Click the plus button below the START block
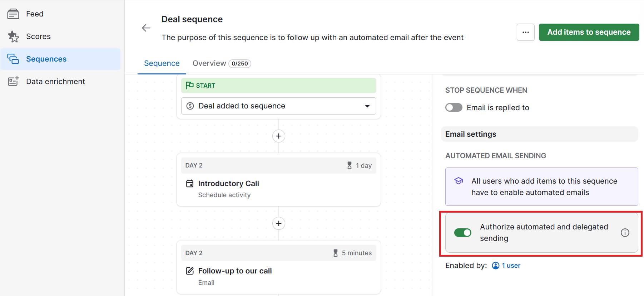Screen dimensions: 644x296 [278, 136]
